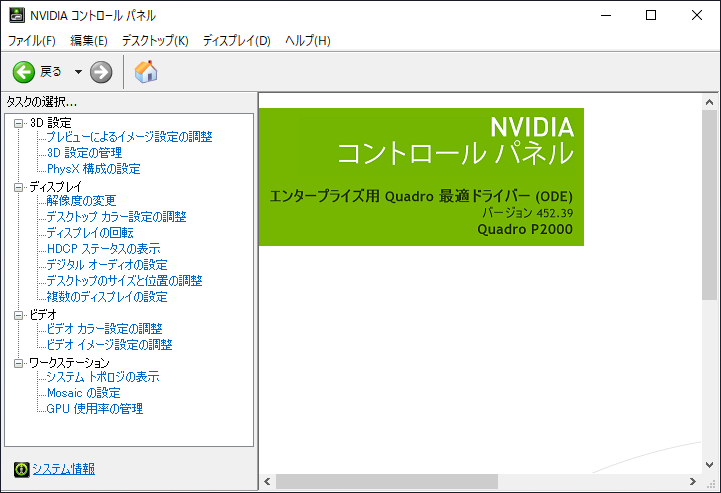Collapse the ビデオ tree group
This screenshot has height=493, width=721.
point(18,315)
